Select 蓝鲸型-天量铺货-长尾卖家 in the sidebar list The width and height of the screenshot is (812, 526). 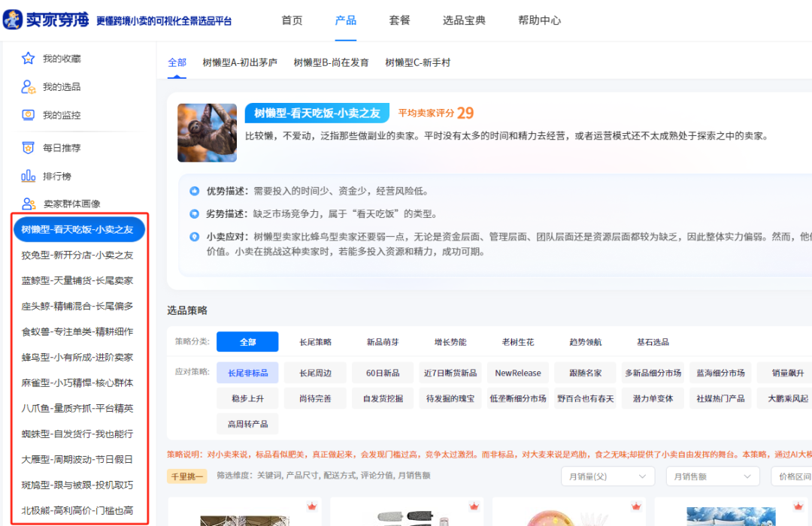click(79, 280)
